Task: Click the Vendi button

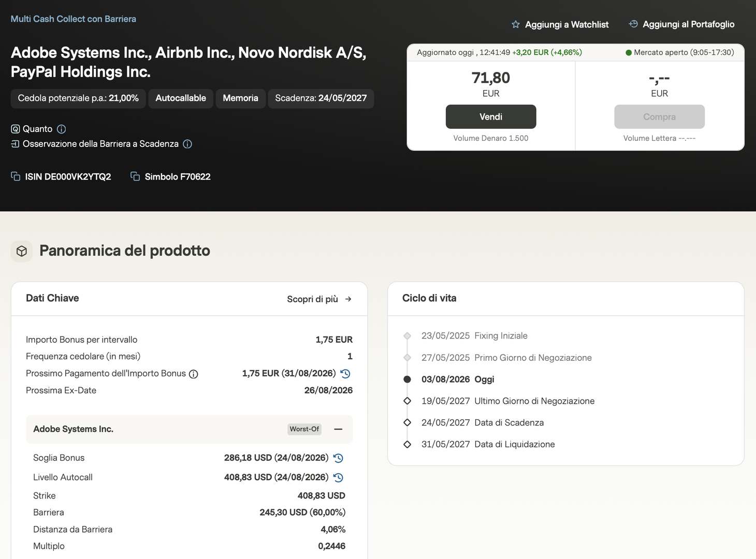Action: coord(491,117)
